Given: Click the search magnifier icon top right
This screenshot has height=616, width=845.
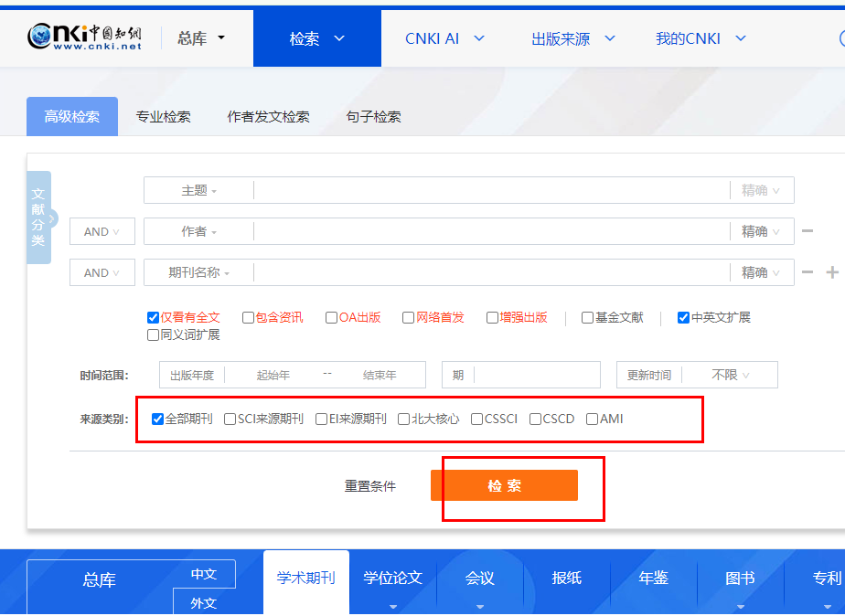Looking at the screenshot, I should click(x=840, y=37).
